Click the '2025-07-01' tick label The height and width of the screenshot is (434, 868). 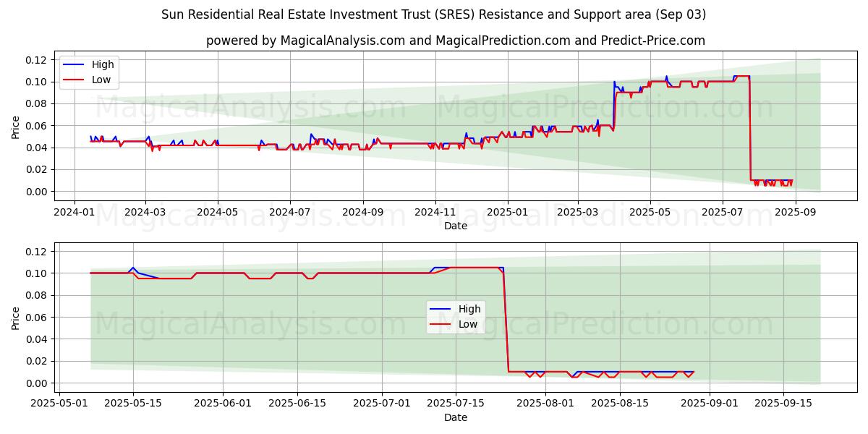click(383, 403)
